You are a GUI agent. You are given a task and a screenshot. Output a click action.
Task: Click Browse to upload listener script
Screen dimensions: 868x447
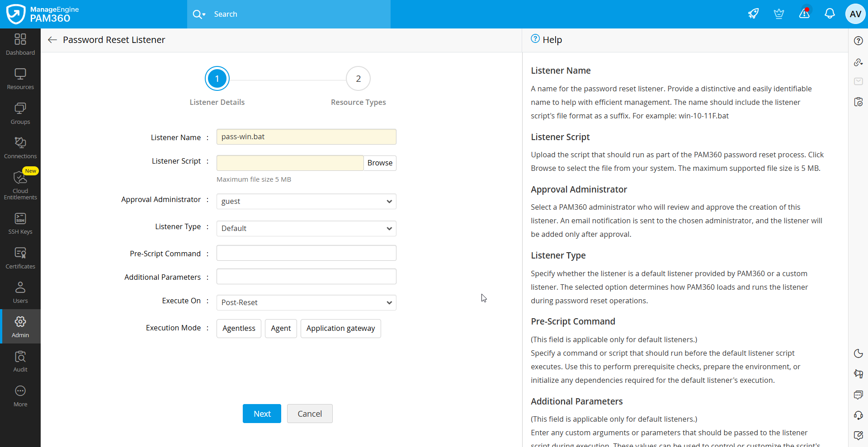(x=380, y=163)
